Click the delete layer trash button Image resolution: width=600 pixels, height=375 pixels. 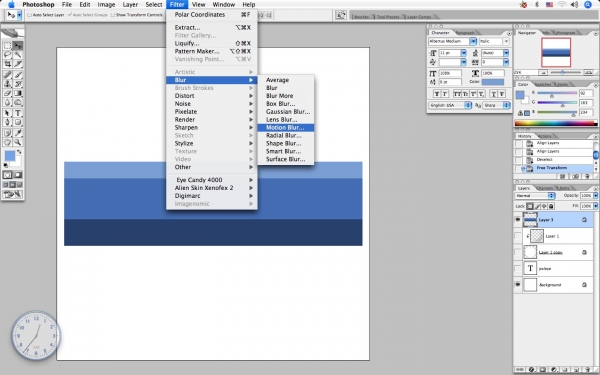tap(589, 370)
